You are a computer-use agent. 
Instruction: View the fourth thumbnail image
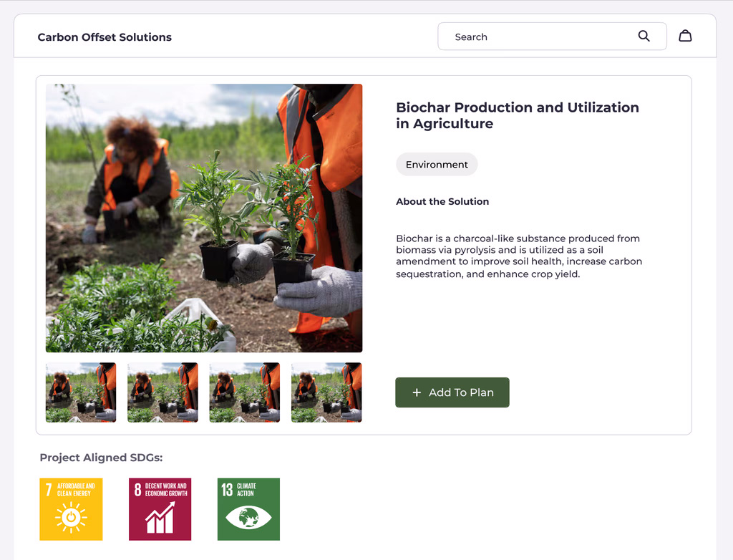tap(326, 392)
